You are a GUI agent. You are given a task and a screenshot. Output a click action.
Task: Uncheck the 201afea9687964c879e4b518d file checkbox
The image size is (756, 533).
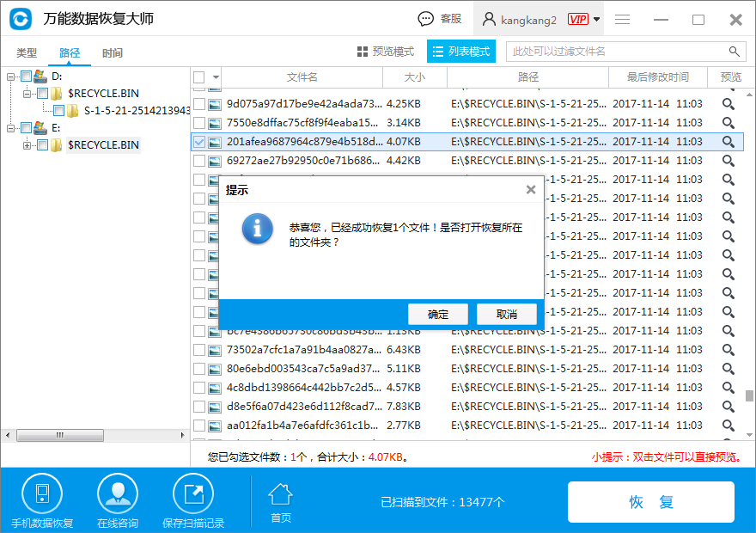(199, 142)
